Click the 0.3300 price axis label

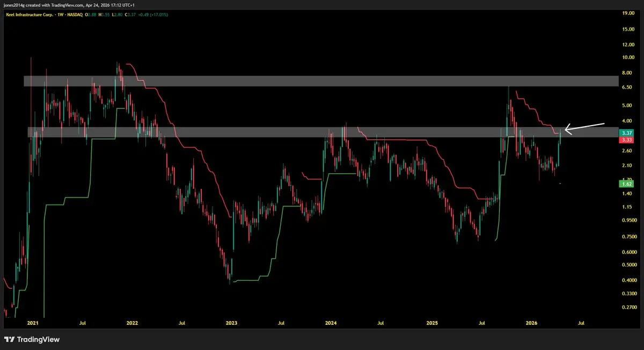click(631, 294)
